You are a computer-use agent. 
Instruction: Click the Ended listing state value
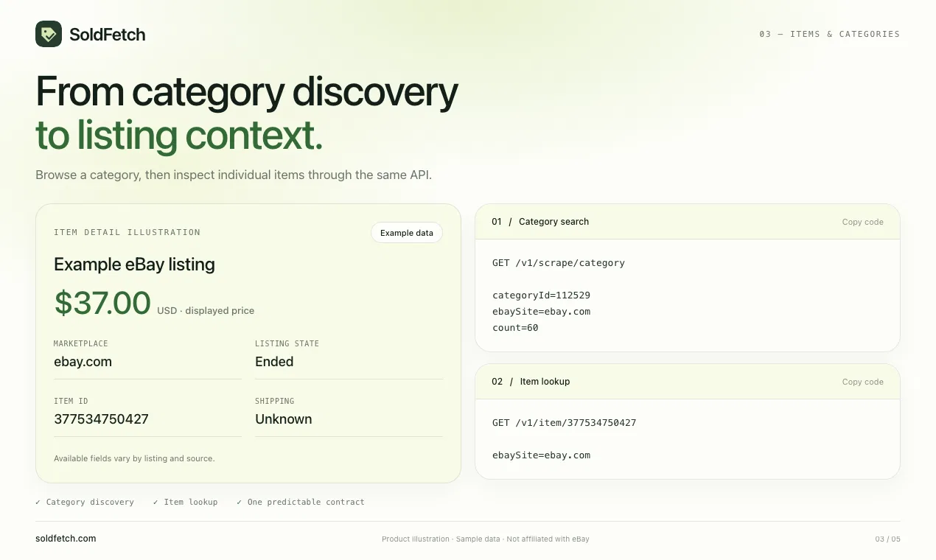[x=274, y=362]
